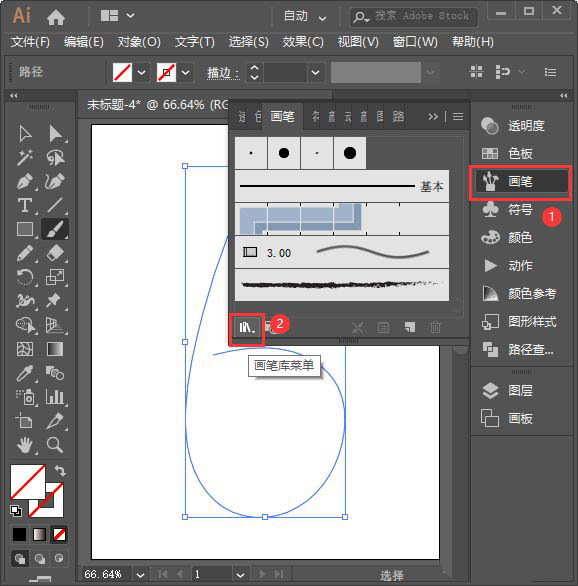Open the Brushes panel hamburger menu
This screenshot has height=586, width=578.
(x=458, y=117)
